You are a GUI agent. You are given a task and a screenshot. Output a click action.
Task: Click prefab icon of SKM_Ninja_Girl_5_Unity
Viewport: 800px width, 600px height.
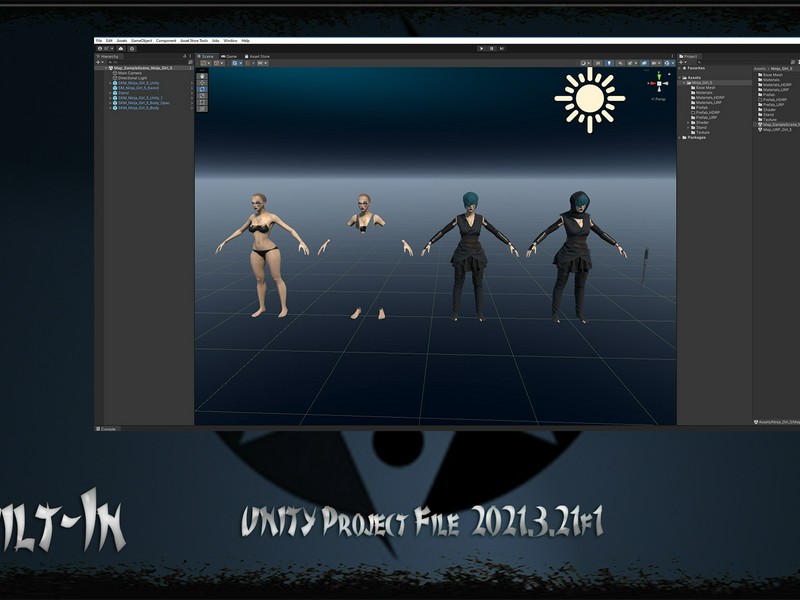115,83
